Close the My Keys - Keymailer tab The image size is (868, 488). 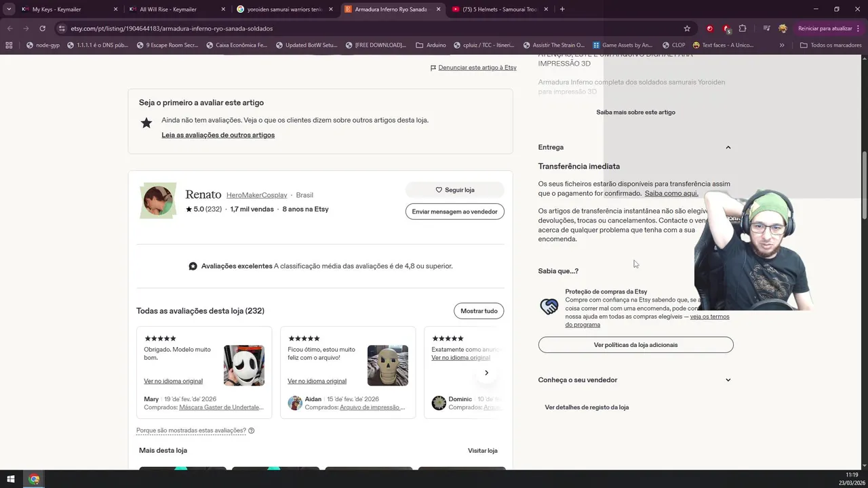[115, 9]
